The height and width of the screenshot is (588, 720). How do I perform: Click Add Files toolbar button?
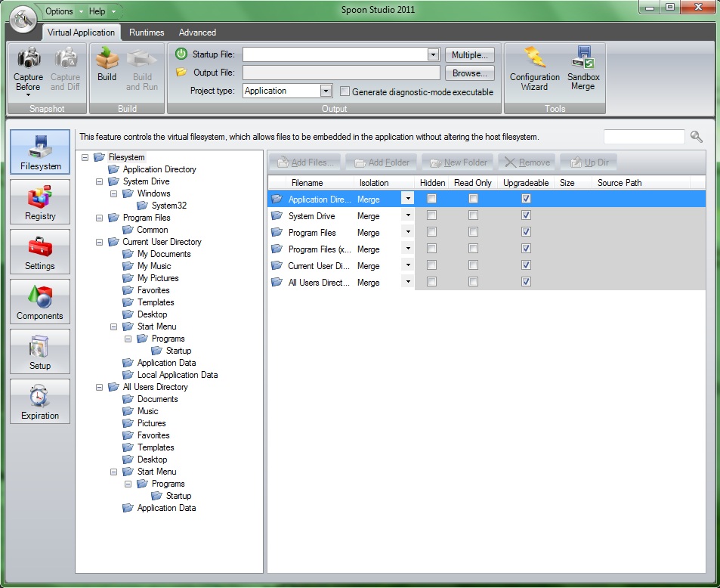[x=305, y=162]
